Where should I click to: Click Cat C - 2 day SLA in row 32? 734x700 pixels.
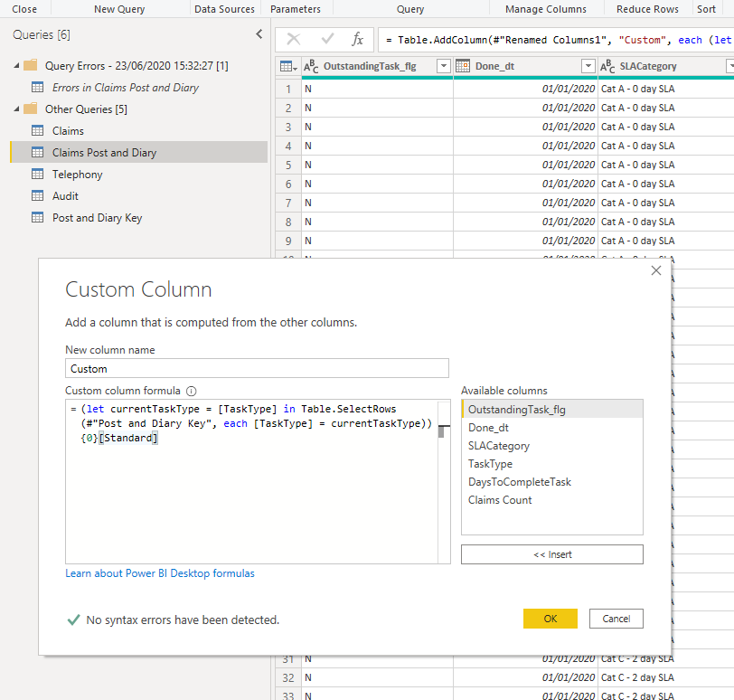pyautogui.click(x=637, y=677)
